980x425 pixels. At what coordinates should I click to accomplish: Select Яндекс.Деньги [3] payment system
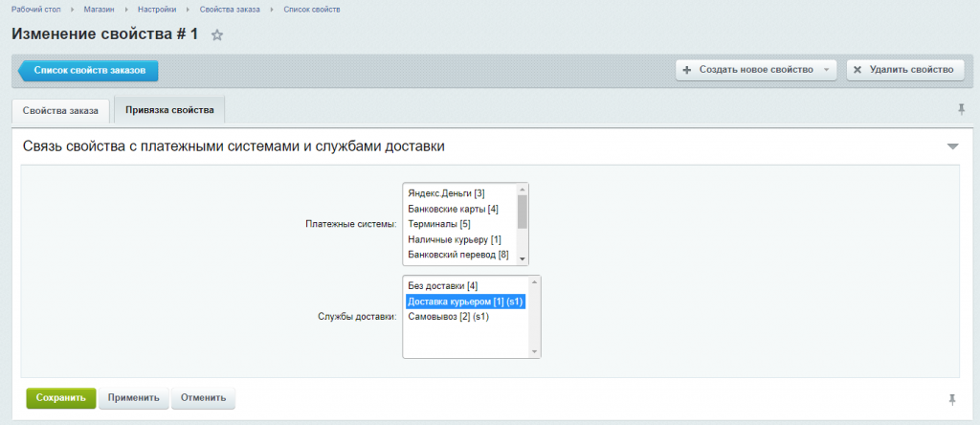click(x=446, y=193)
